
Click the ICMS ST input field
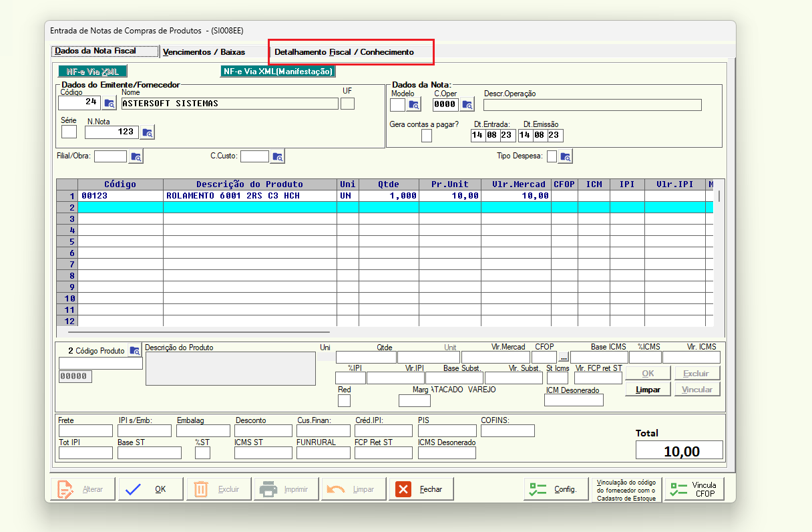pyautogui.click(x=264, y=453)
